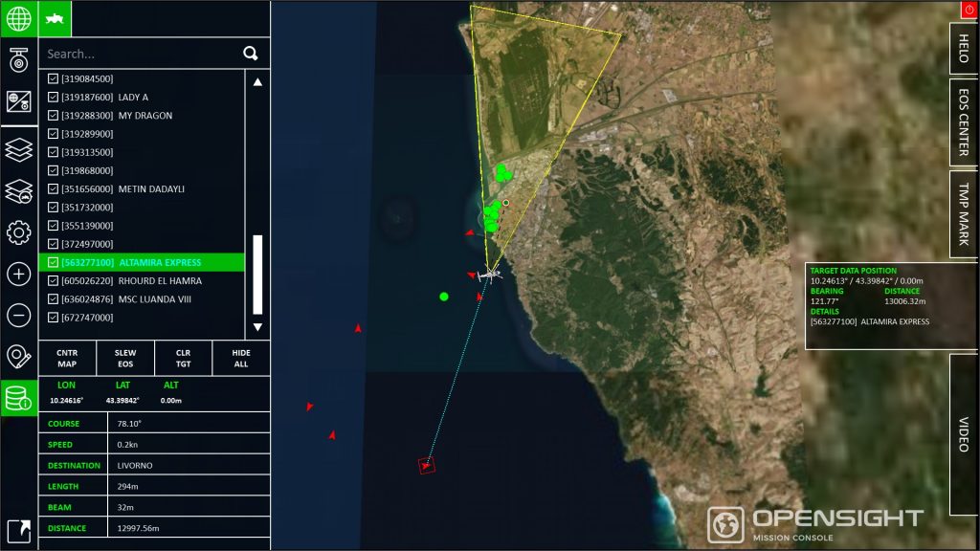Click bearing value 121.77° in target panel
This screenshot has width=980, height=551.
tap(824, 301)
